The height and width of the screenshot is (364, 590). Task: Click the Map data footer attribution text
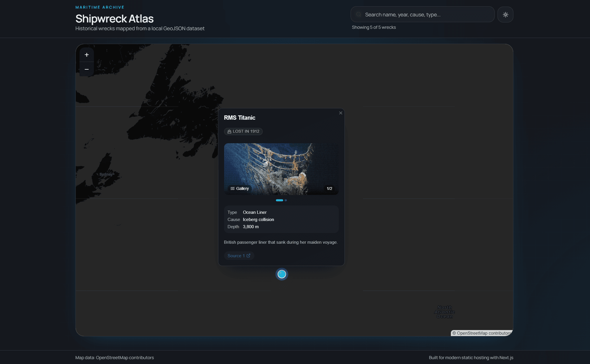[x=114, y=358]
